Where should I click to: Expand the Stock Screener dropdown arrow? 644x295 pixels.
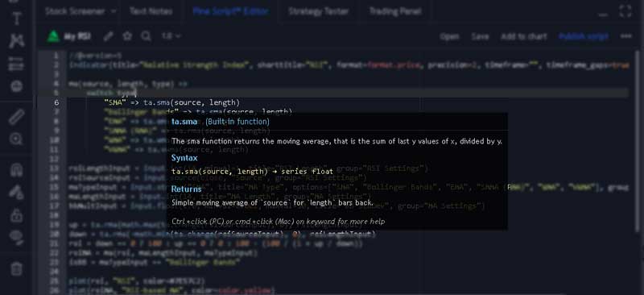click(x=114, y=11)
